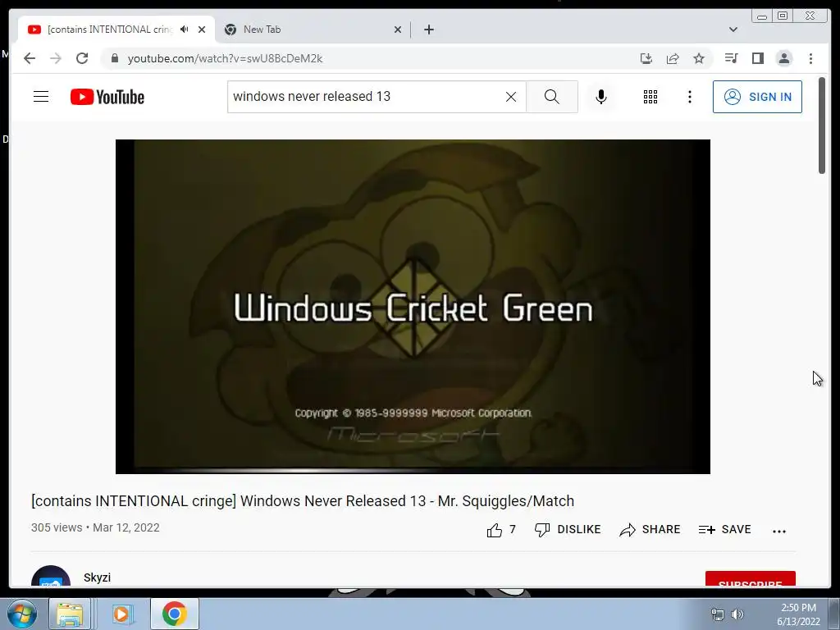Click the SIGN IN button

[x=757, y=97]
